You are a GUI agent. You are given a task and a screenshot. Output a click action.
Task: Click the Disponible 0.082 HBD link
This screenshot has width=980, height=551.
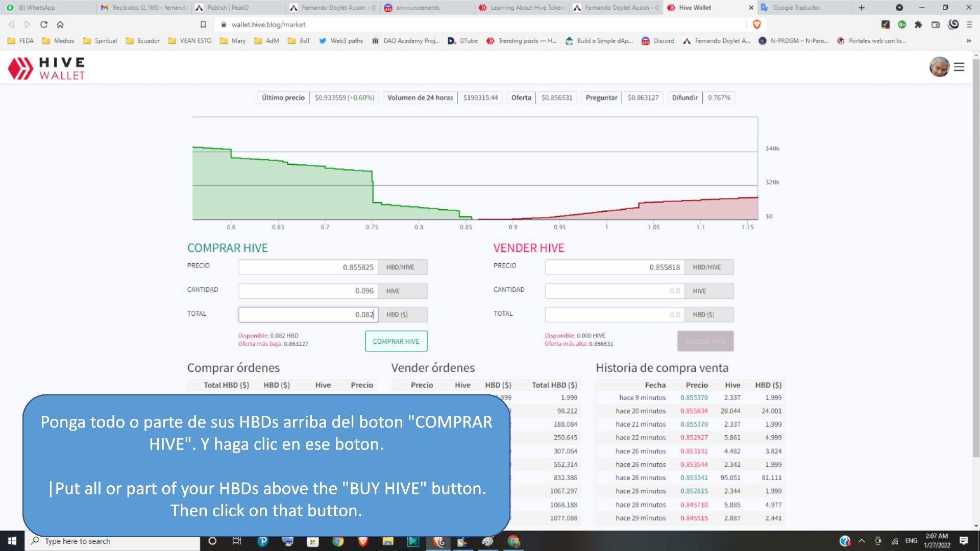[x=268, y=336]
